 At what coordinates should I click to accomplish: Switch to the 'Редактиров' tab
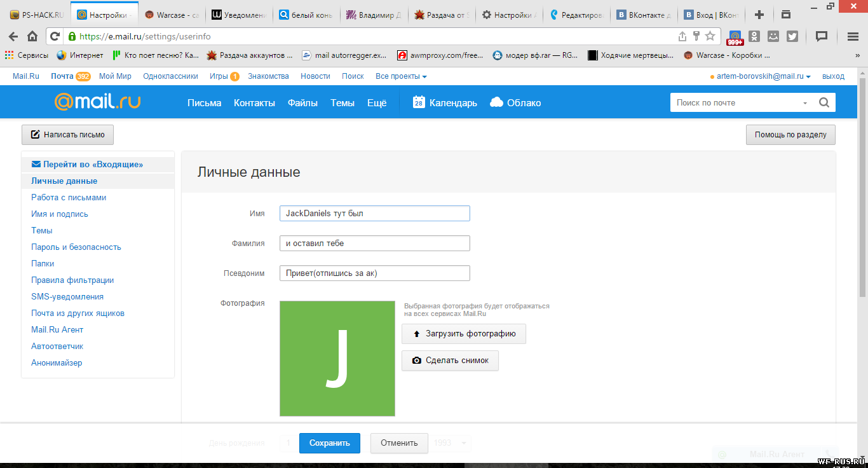click(576, 15)
